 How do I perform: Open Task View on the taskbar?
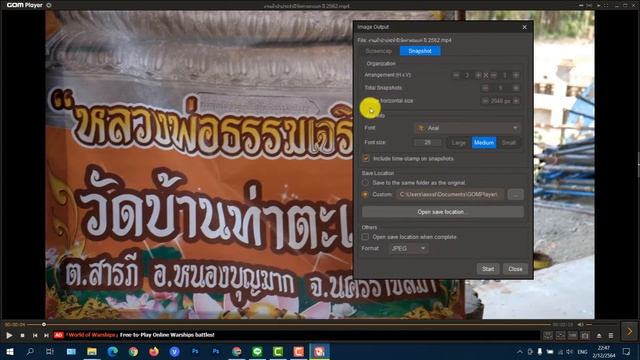pos(50,351)
